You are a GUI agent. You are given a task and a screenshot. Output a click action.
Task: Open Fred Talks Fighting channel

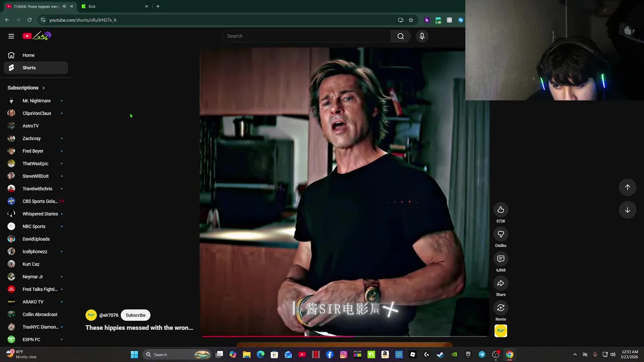point(36,289)
